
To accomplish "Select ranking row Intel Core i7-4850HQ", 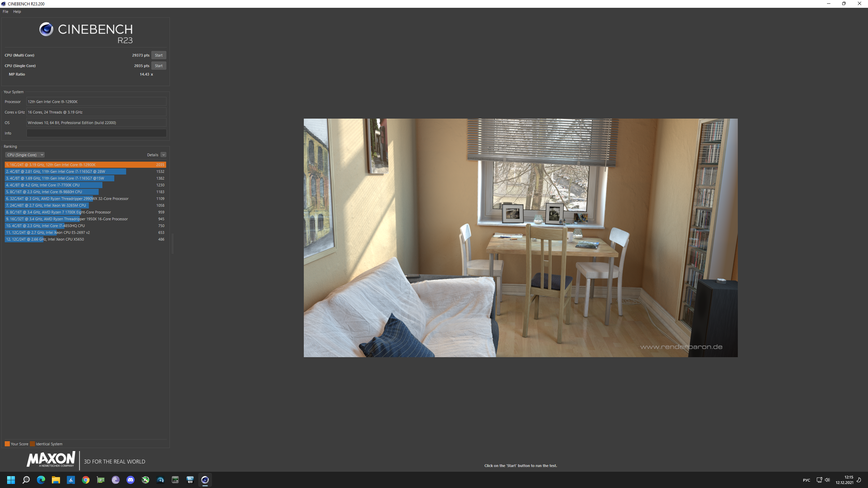I will click(85, 226).
